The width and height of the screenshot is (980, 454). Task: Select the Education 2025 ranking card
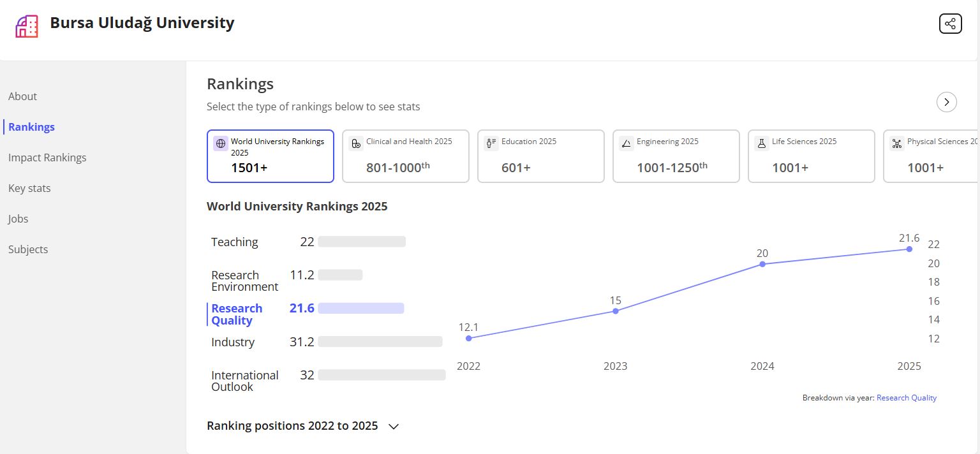click(x=541, y=156)
